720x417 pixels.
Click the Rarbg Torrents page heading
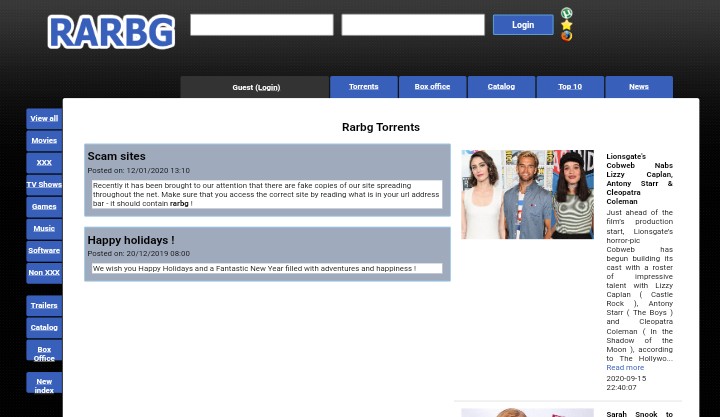pyautogui.click(x=381, y=127)
